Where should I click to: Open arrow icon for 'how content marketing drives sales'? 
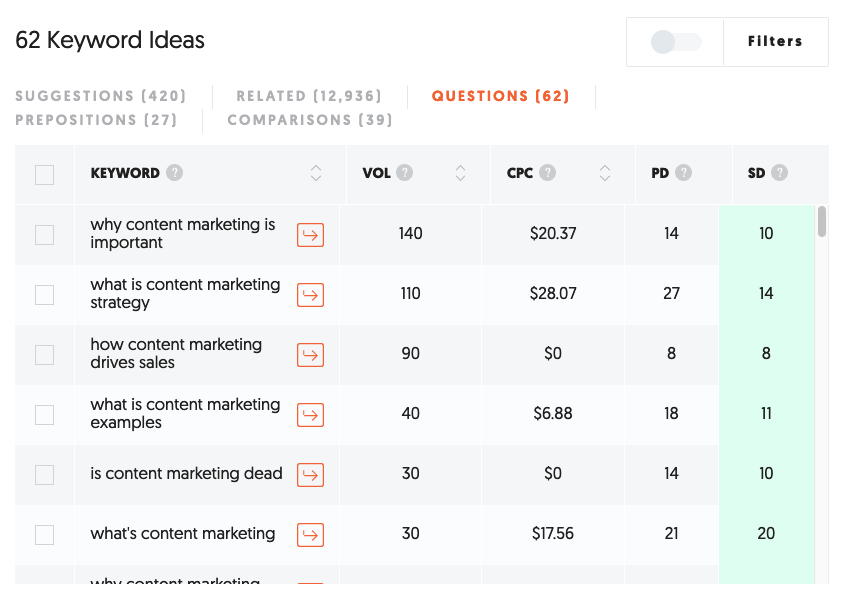(311, 355)
